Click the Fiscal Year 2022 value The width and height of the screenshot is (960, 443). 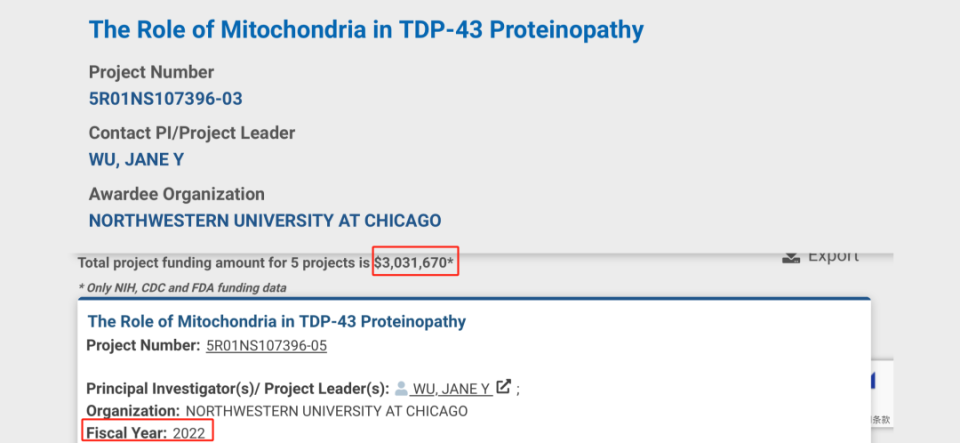[189, 434]
